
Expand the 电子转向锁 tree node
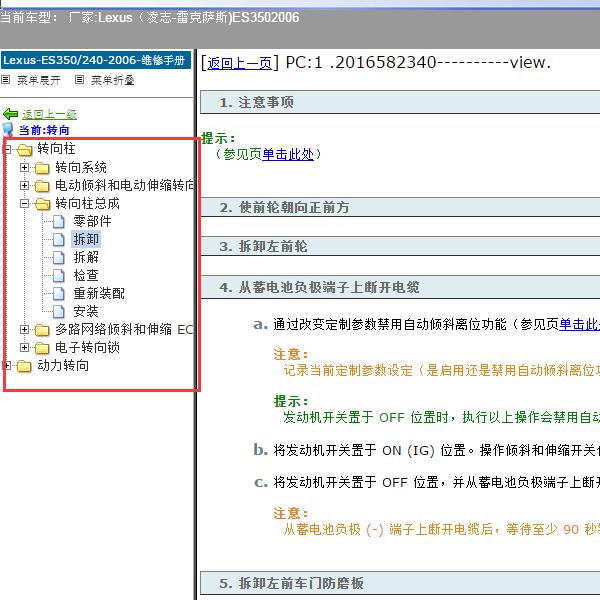click(x=24, y=347)
